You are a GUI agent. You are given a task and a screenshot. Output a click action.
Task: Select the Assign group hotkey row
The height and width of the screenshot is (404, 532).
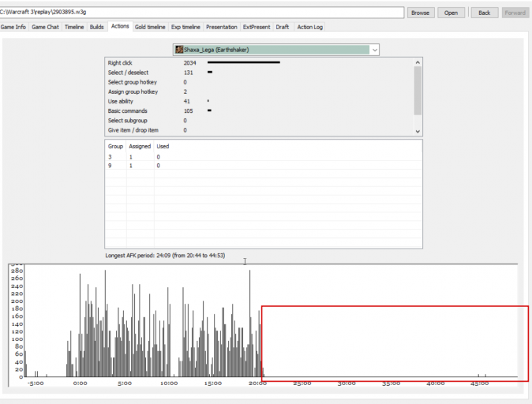260,92
